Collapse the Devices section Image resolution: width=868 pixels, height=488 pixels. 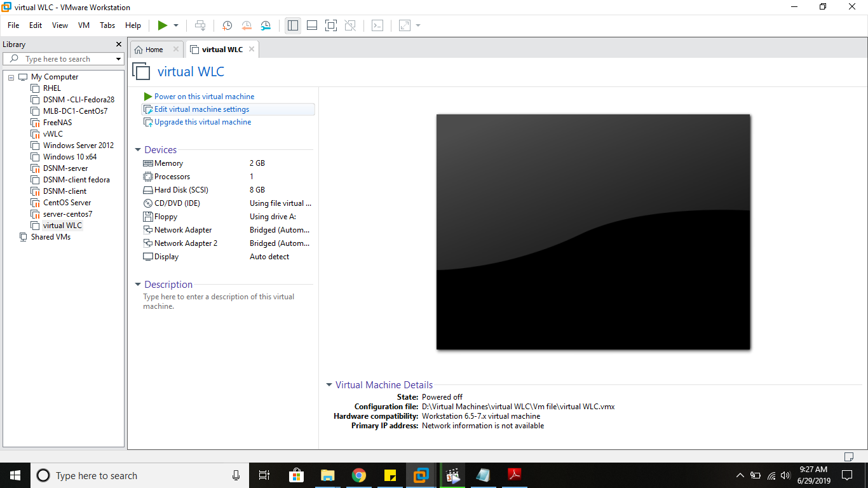coord(138,150)
